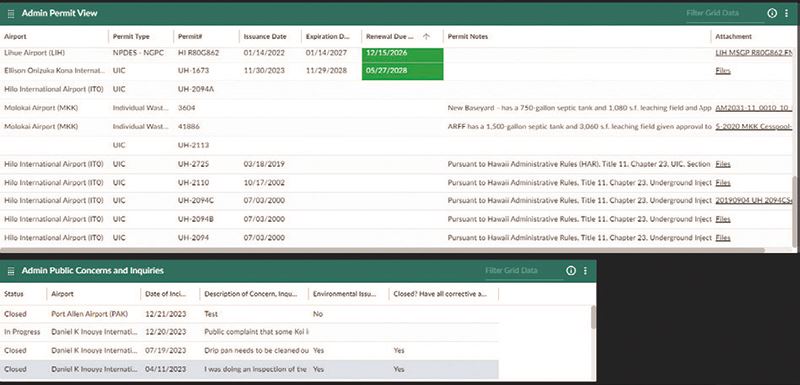Click the first Molokai Airport (MKK) cell

(41, 108)
